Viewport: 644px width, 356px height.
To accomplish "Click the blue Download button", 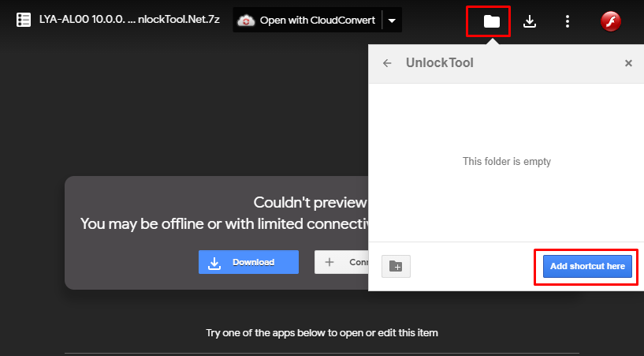I will click(248, 262).
